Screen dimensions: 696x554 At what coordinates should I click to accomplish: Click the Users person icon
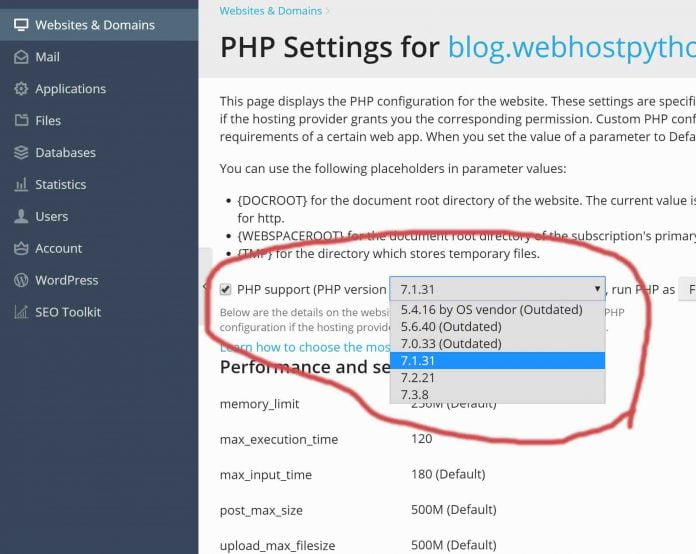coord(21,216)
